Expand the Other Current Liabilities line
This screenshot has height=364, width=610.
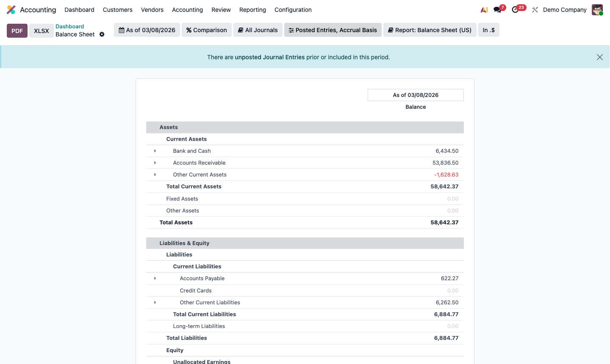click(x=155, y=302)
